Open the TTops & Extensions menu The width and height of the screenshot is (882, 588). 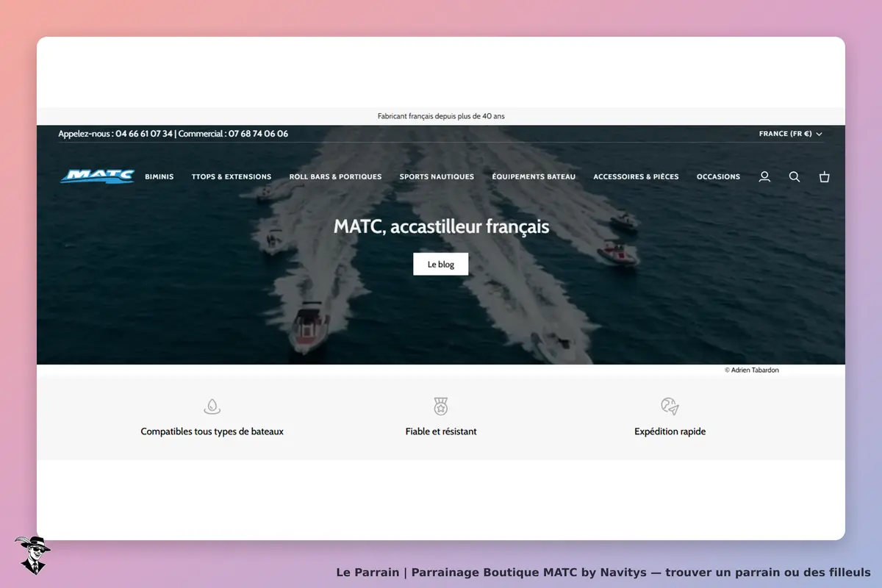232,176
